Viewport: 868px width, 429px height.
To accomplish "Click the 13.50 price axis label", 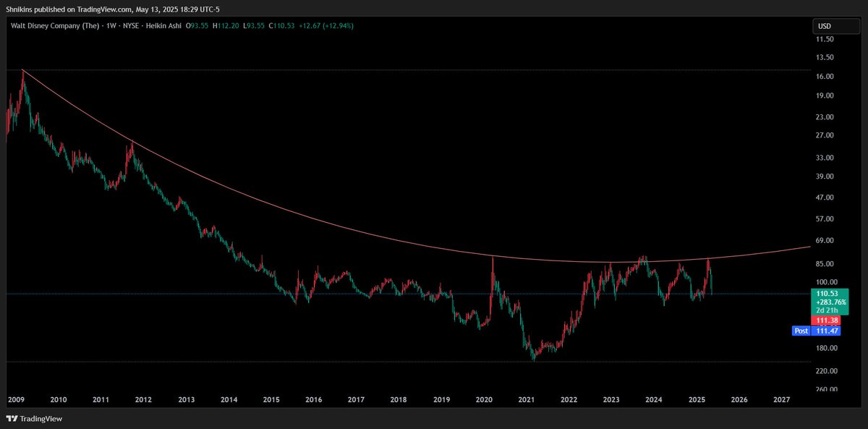I will click(825, 57).
